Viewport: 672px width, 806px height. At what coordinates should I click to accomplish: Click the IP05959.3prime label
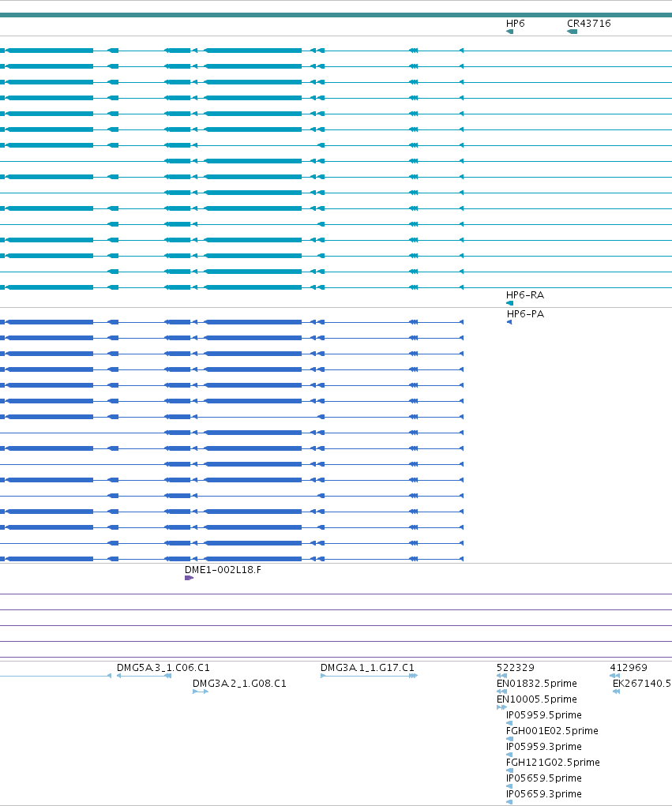543,746
